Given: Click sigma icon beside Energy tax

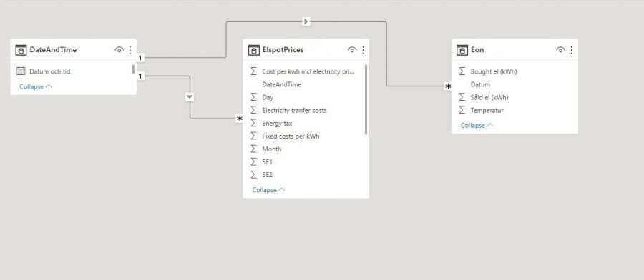Looking at the screenshot, I should click(x=254, y=124).
